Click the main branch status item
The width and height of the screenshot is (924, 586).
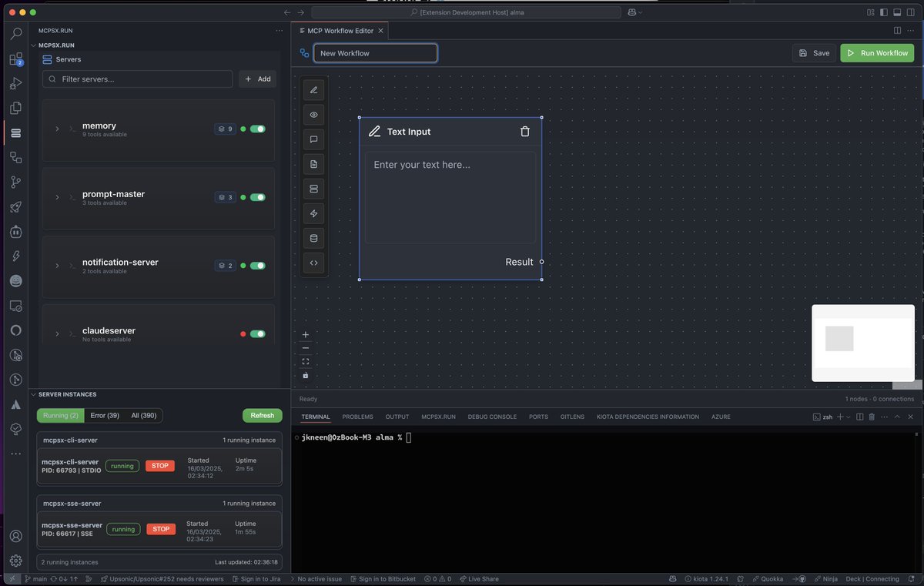click(35, 578)
